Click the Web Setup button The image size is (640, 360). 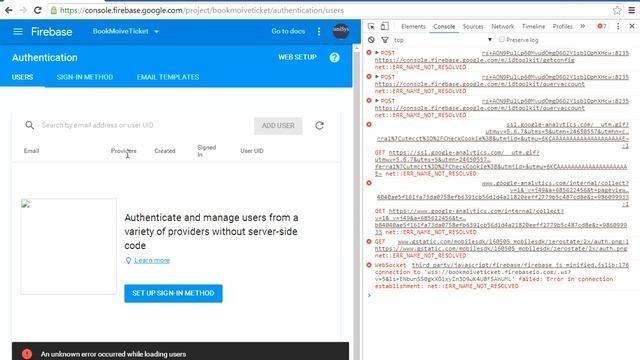pos(297,57)
